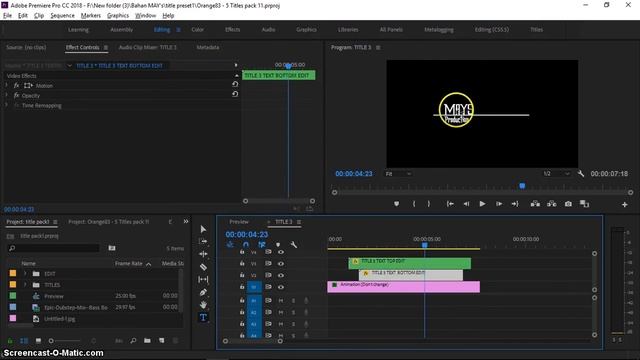Screen dimensions: 640x360
Task: Sort by Frame Rate column
Action: point(129,264)
